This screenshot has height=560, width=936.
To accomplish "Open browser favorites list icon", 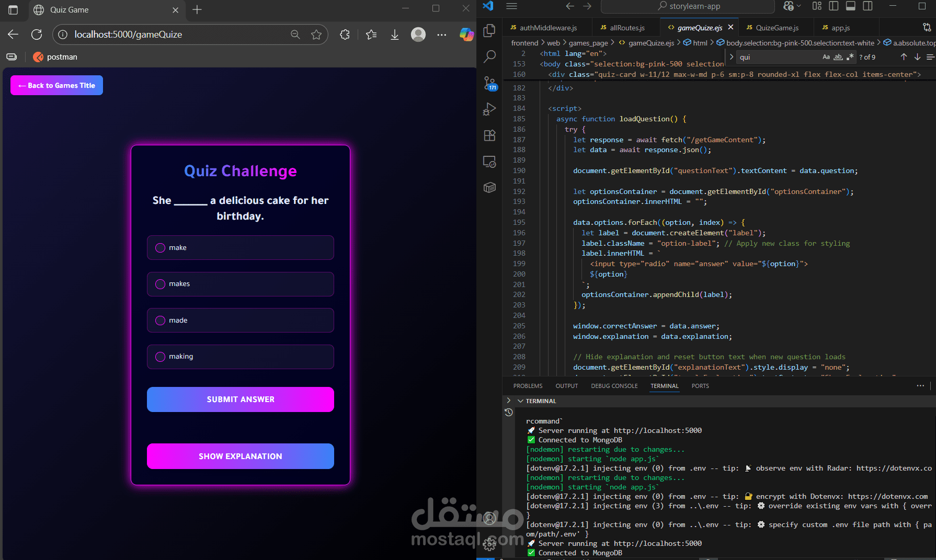I will click(371, 35).
